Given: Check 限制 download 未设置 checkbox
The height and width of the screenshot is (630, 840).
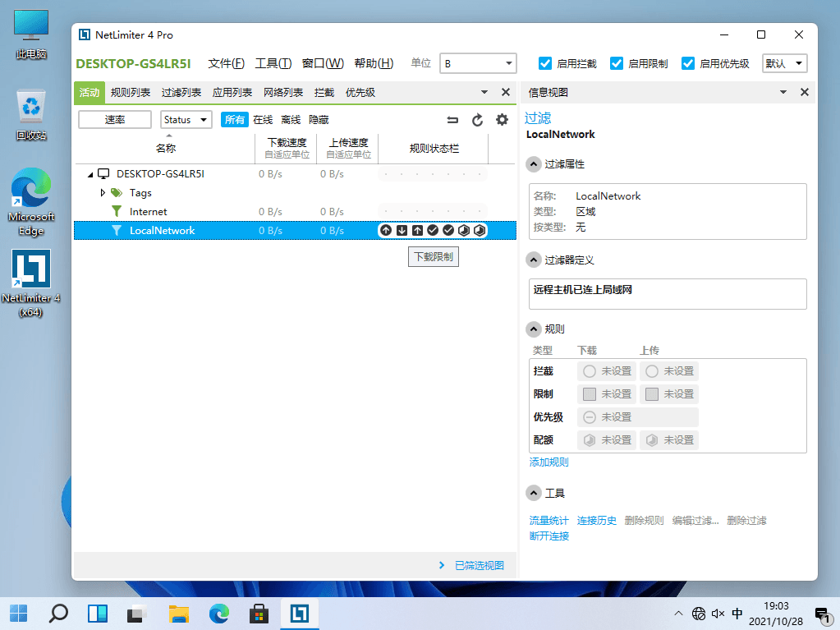Looking at the screenshot, I should [x=607, y=394].
